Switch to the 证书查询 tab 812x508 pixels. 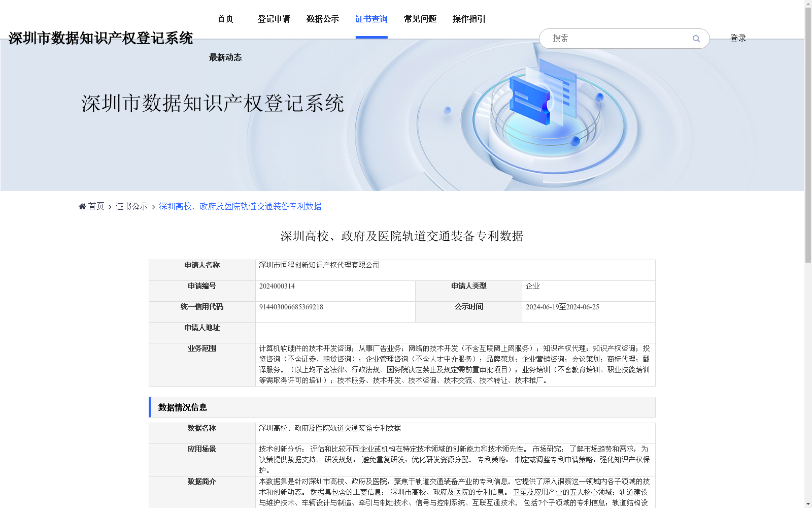371,19
